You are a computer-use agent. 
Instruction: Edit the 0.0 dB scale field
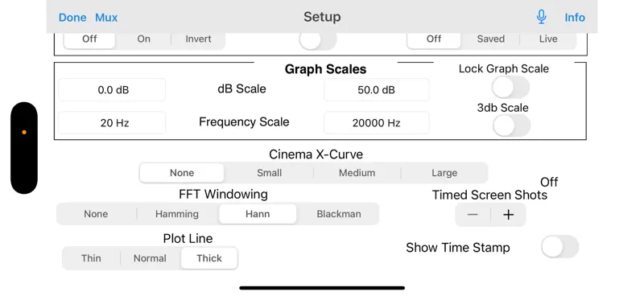pyautogui.click(x=112, y=90)
